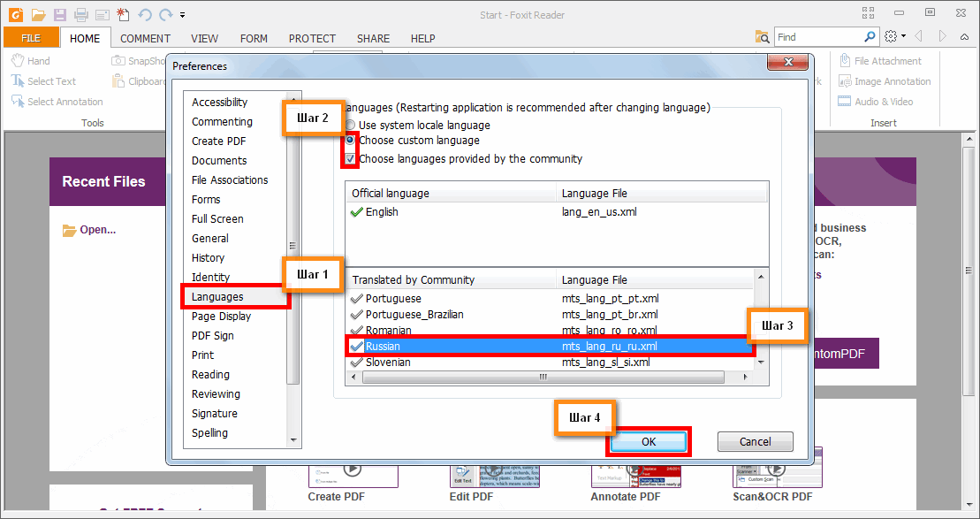Click the Official language column header

[452, 194]
